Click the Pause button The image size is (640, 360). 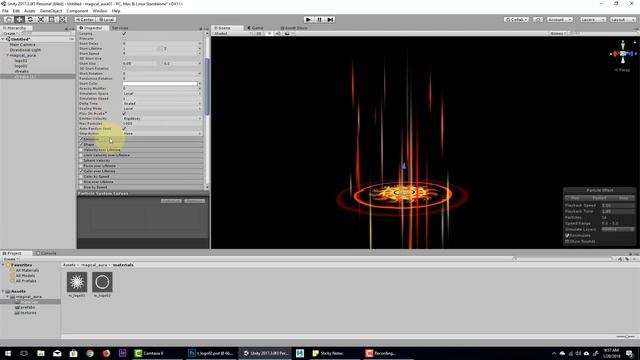click(x=320, y=19)
